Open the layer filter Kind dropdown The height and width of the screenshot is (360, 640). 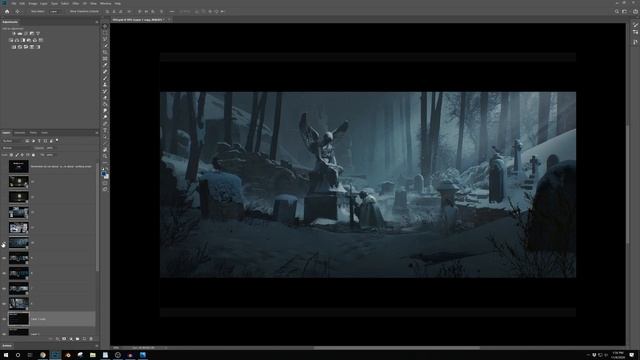tap(12, 141)
